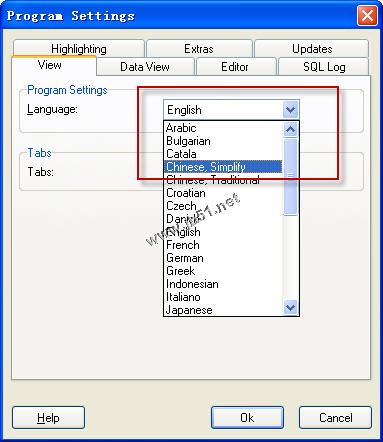The image size is (383, 442).
Task: Click the Cancel button
Action: point(335,417)
